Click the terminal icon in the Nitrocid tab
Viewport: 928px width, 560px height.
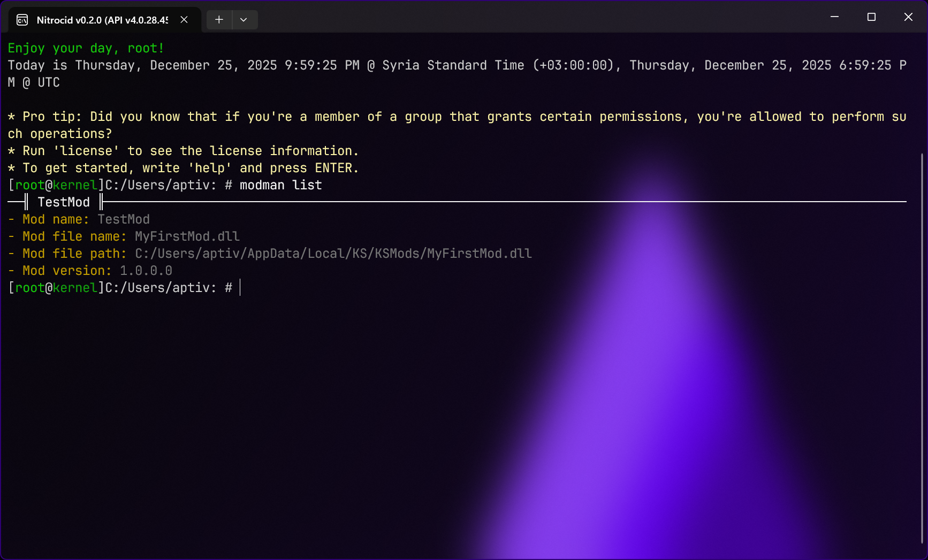point(22,20)
